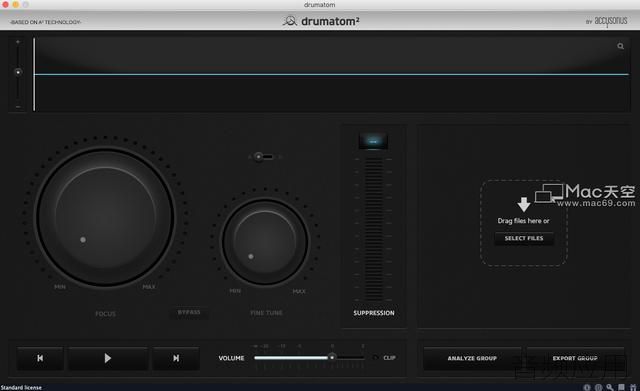Skip to next track with the forward button
The width and height of the screenshot is (640, 391).
[x=176, y=358]
